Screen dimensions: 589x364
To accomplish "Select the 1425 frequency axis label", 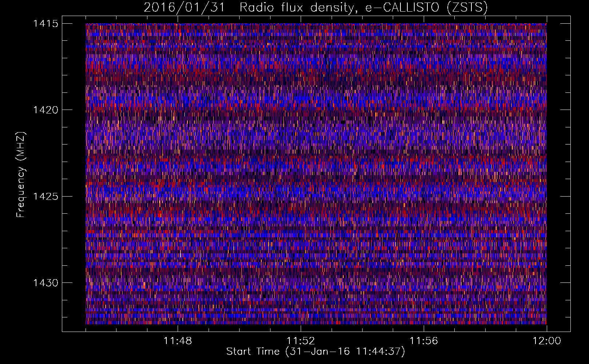I will click(46, 197).
